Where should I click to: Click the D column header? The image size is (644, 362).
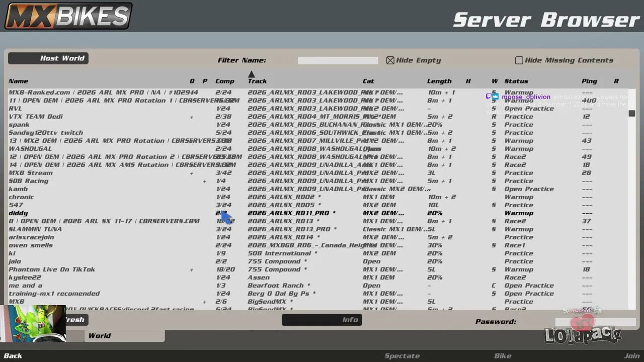click(x=192, y=81)
